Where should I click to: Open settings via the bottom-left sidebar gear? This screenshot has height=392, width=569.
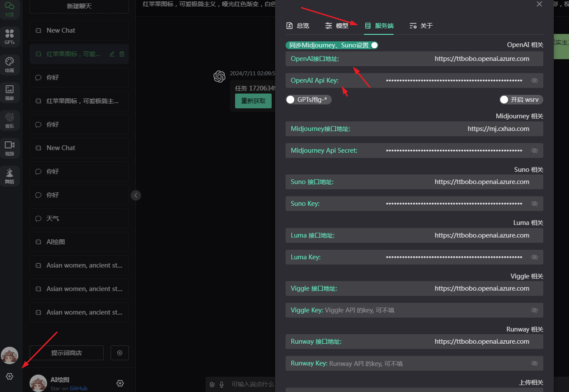click(10, 376)
